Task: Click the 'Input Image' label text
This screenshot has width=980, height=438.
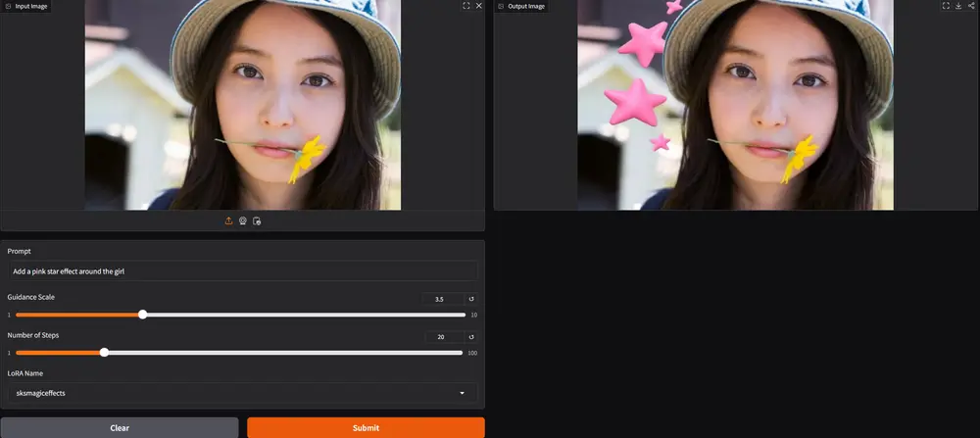Action: point(31,6)
